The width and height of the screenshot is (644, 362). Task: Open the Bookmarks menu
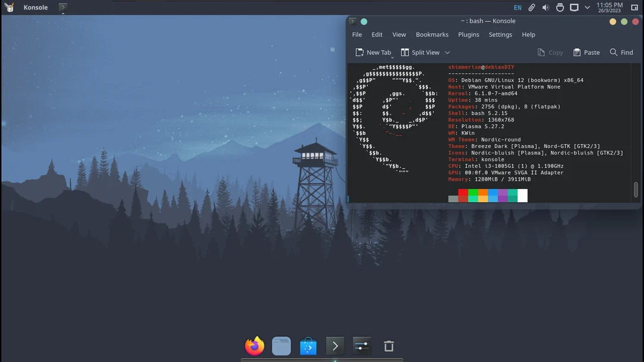coord(432,35)
